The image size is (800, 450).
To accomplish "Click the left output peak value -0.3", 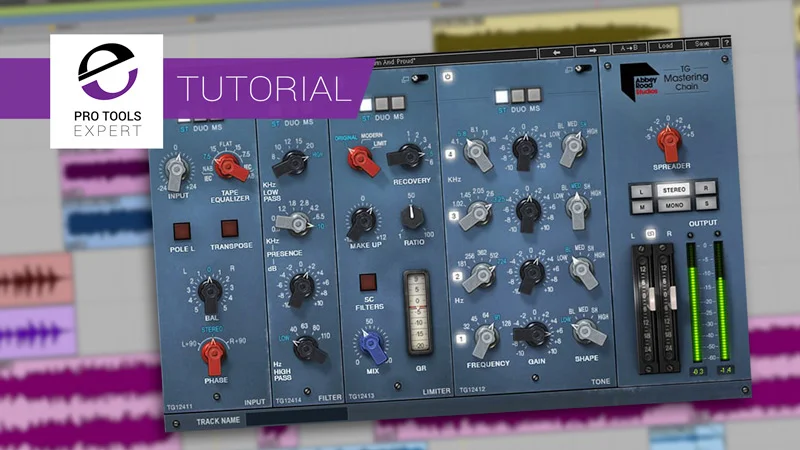I will (698, 371).
